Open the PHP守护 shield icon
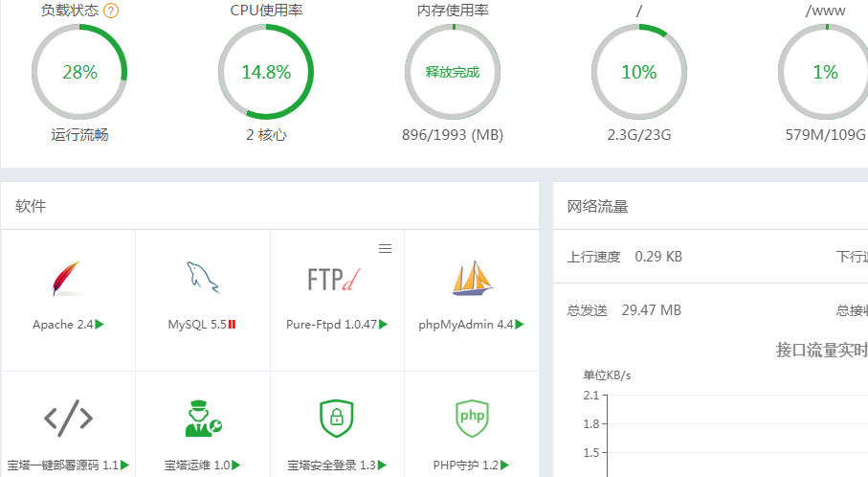The image size is (868, 477). tap(472, 419)
